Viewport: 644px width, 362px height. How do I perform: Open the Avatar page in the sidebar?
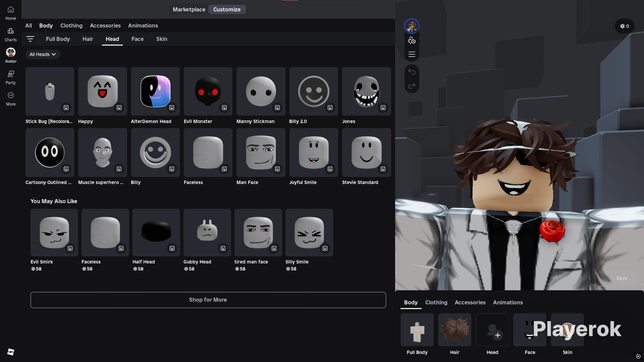click(x=11, y=56)
